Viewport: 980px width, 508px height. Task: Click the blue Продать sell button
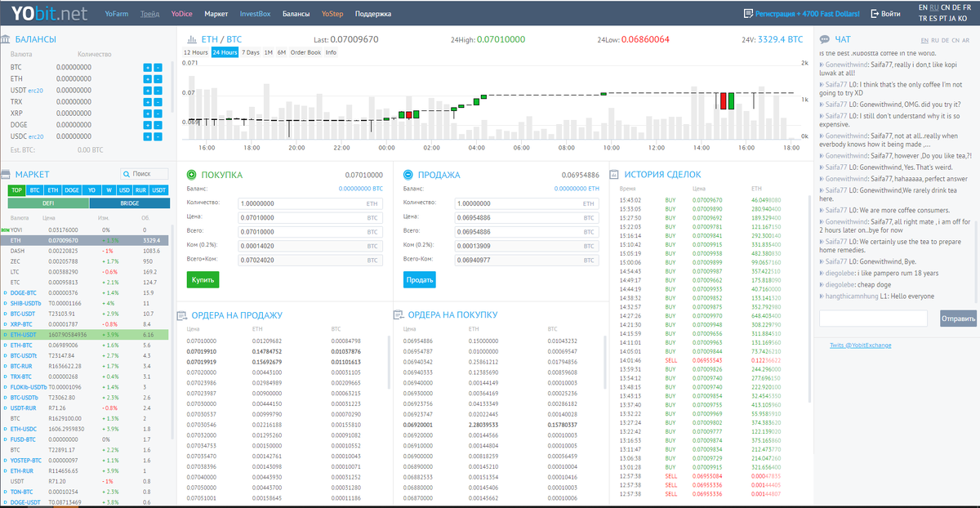pos(420,279)
